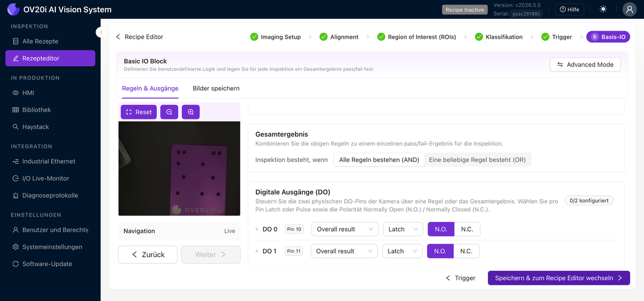The width and height of the screenshot is (644, 301).
Task: Select Alle Regeln bestehen (AND)
Action: 379,160
